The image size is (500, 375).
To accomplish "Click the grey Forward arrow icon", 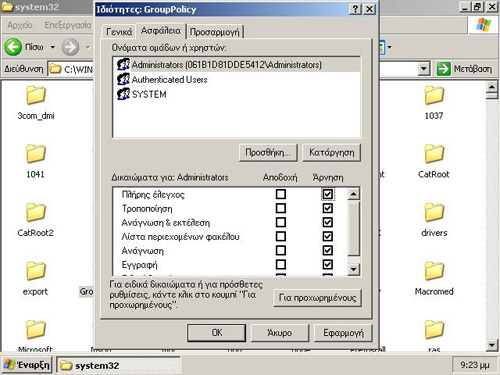I will (x=70, y=47).
